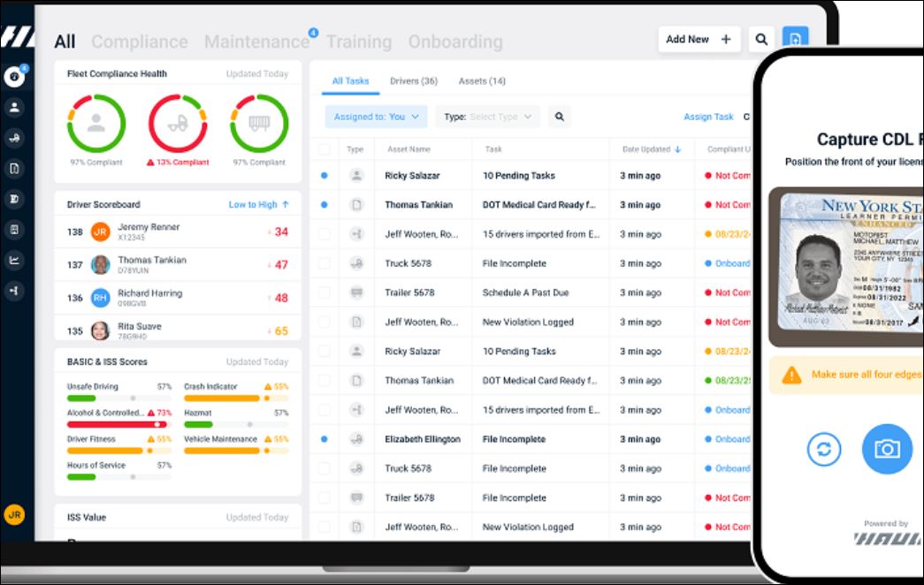Click the Add New button
924x585 pixels.
coord(698,40)
